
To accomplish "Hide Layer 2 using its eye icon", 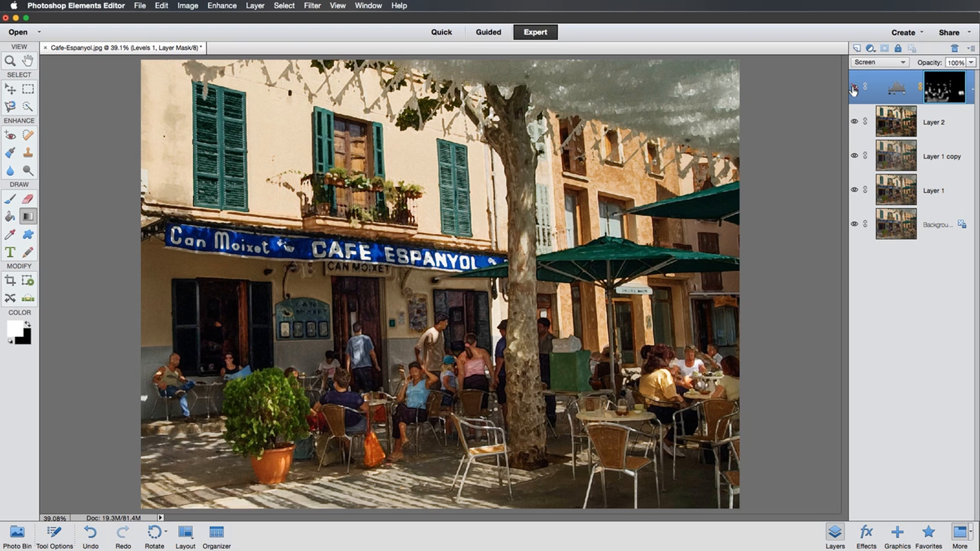I will (x=854, y=121).
